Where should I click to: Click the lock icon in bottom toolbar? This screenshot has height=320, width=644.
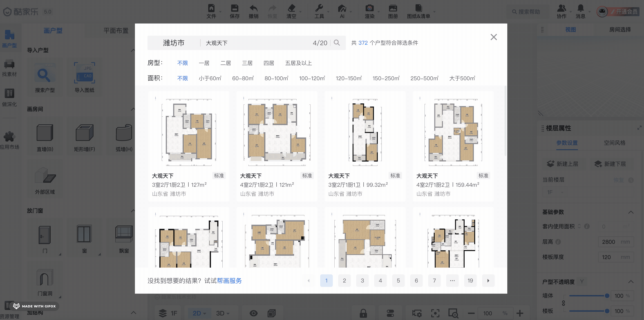[363, 313]
